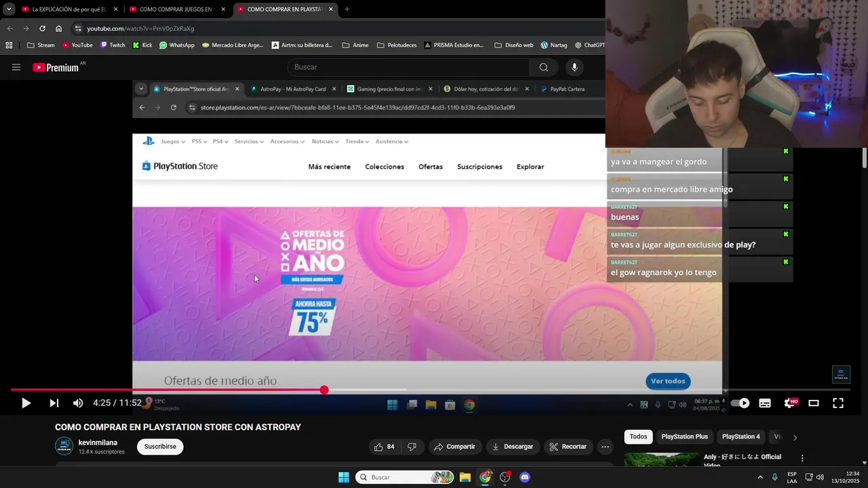
Task: Click the Descargar download button
Action: (513, 447)
